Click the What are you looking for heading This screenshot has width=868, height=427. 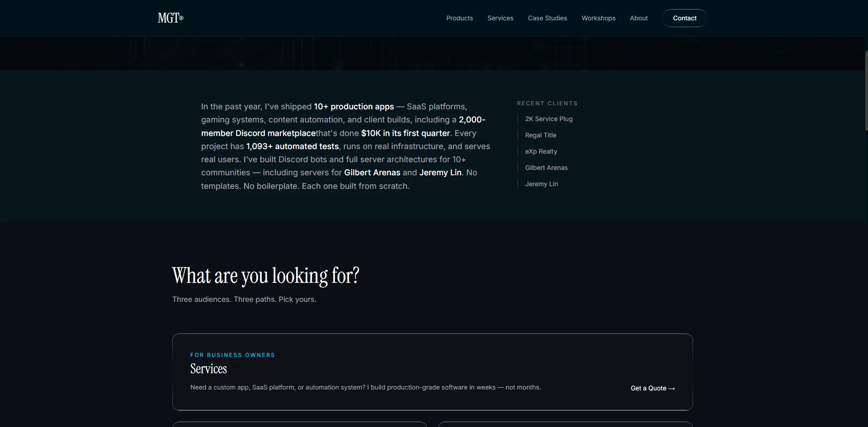pyautogui.click(x=265, y=275)
